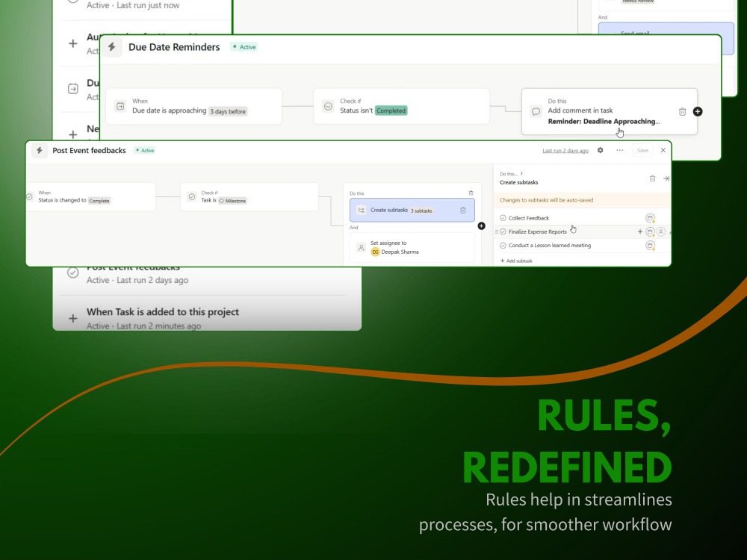Add another action with black plus button
747x560 pixels.
(x=482, y=225)
